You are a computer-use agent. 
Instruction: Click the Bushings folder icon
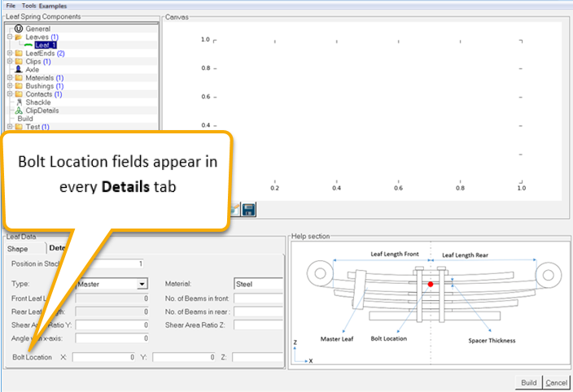[x=19, y=85]
